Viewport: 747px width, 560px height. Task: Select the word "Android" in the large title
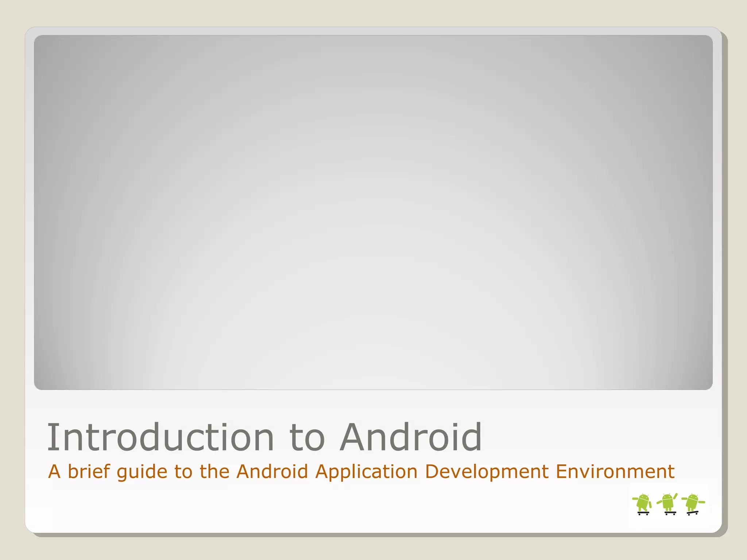pos(411,437)
